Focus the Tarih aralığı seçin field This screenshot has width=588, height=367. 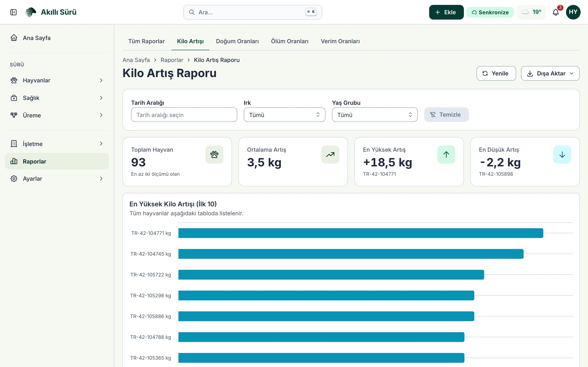coord(184,115)
